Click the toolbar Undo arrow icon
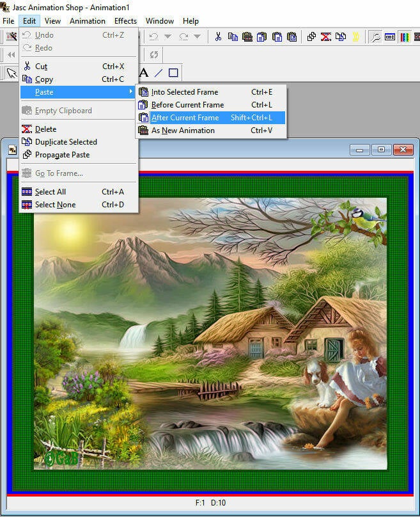Viewport: 420px width, 517px height. tap(153, 36)
